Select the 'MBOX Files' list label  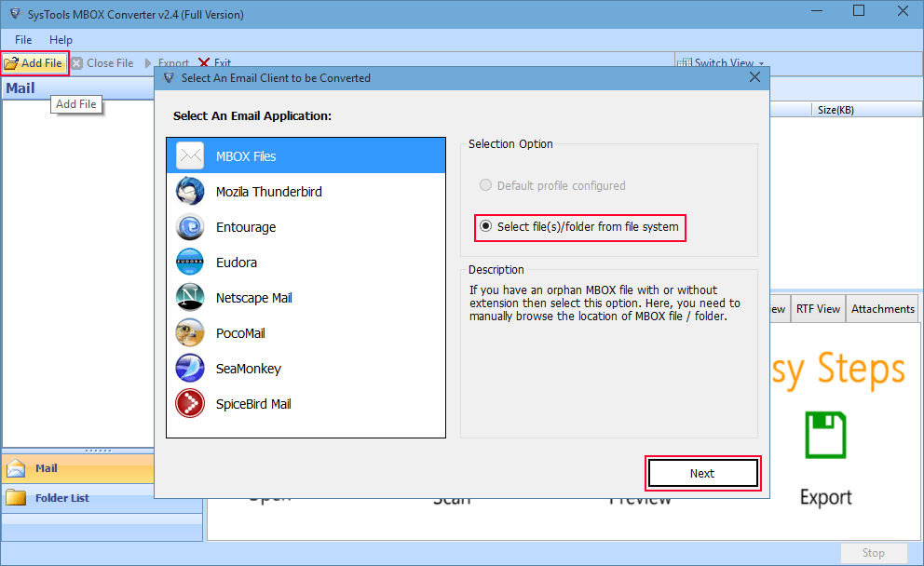(x=246, y=156)
